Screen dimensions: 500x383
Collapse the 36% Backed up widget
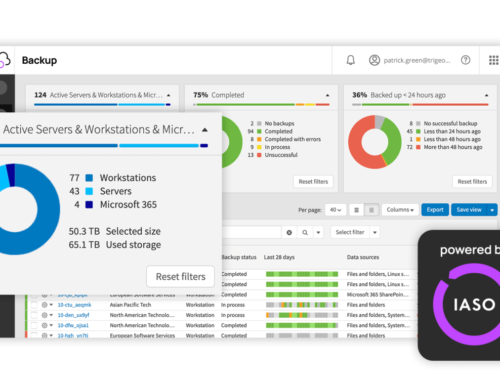pyautogui.click(x=486, y=95)
